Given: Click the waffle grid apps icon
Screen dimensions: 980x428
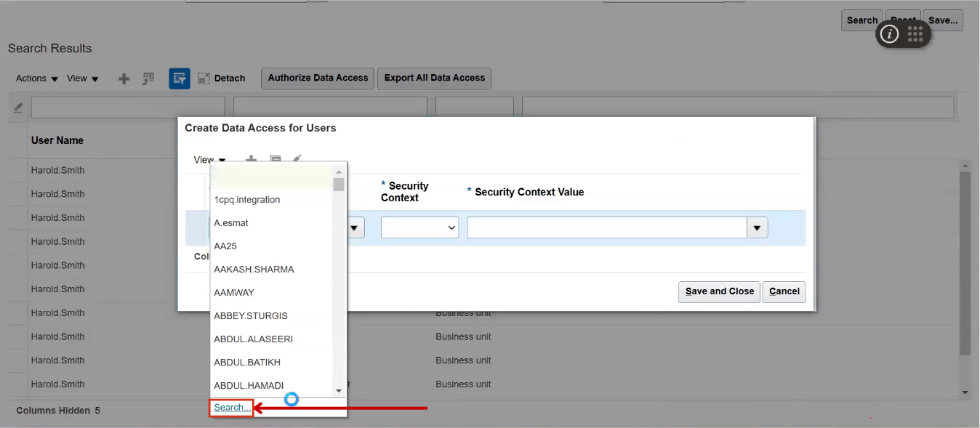Looking at the screenshot, I should [915, 33].
